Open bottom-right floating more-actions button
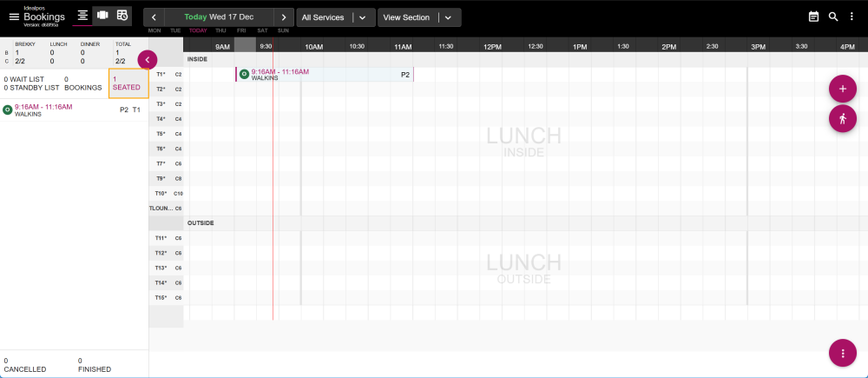Viewport: 868px width, 378px height. [842, 353]
